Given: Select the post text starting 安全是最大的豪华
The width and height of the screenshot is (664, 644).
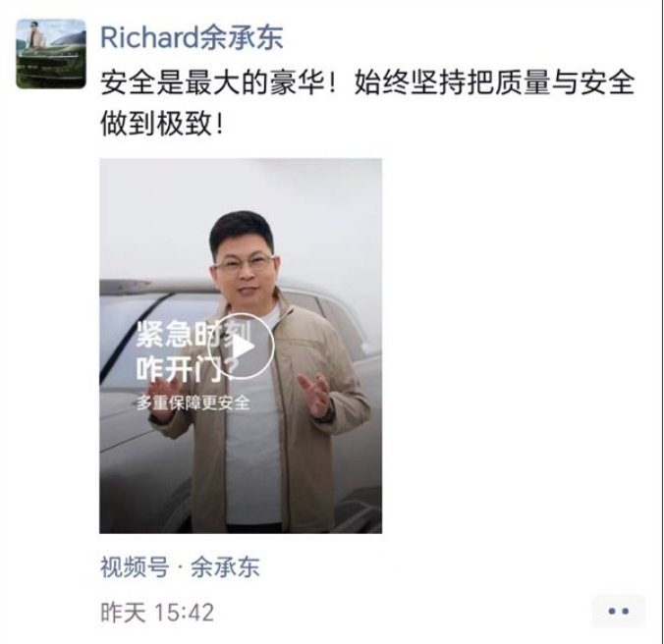Looking at the screenshot, I should (x=367, y=103).
